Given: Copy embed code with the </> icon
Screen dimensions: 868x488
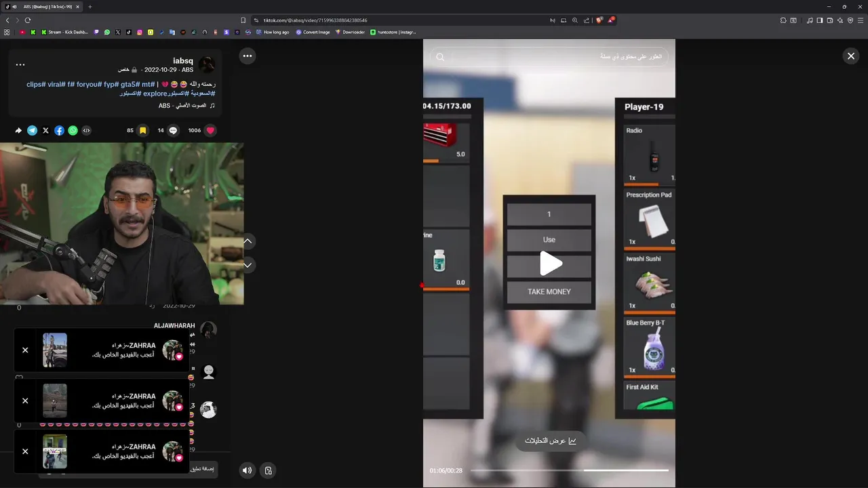Looking at the screenshot, I should coord(86,130).
